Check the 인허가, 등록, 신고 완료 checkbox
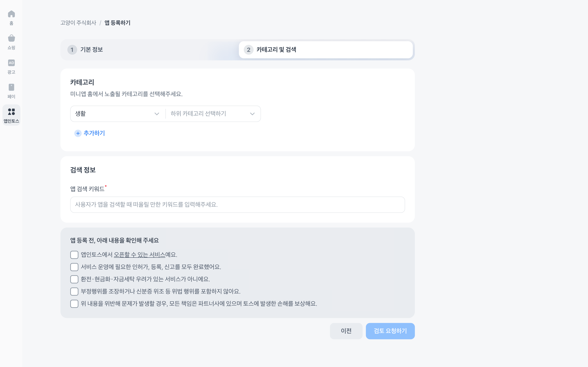This screenshot has height=367, width=588. [x=74, y=267]
